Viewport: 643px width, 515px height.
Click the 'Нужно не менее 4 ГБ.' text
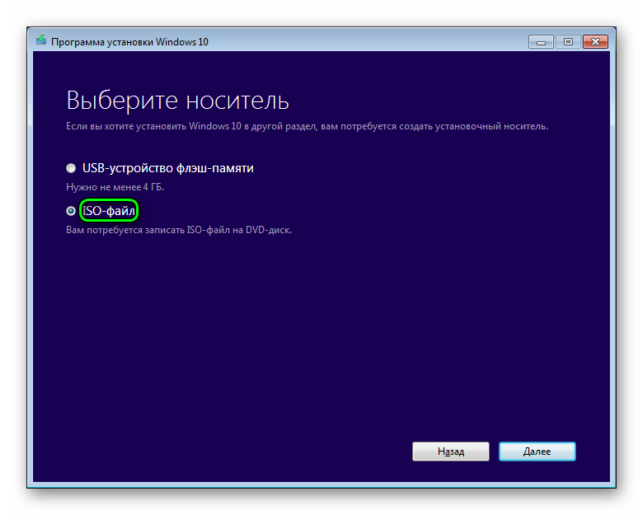coord(115,187)
